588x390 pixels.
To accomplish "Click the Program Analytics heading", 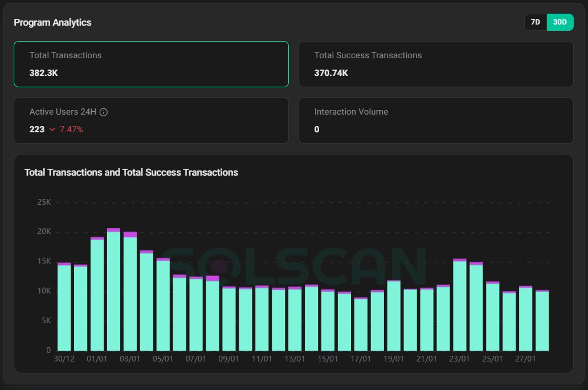I will click(x=53, y=22).
